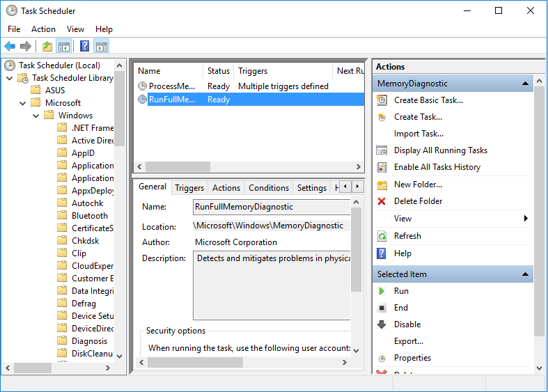Click the green Refresh icon
This screenshot has height=392, width=548.
tap(382, 236)
